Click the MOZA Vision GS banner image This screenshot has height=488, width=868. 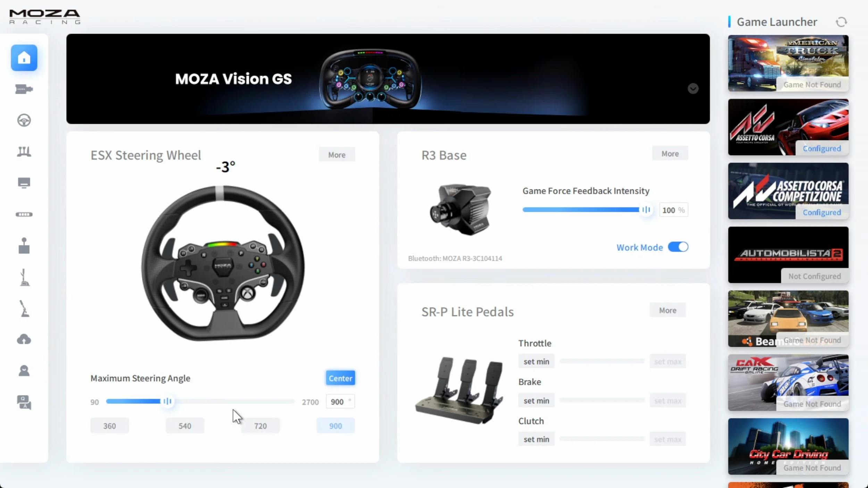tap(388, 79)
